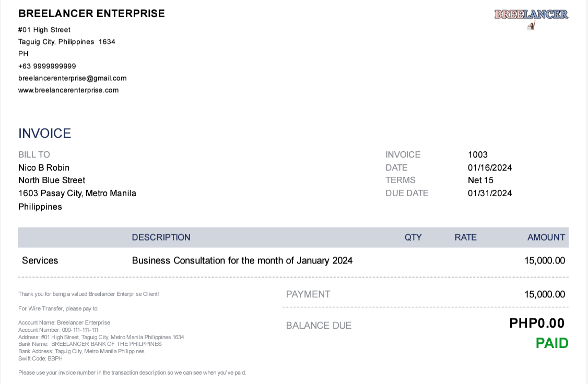Screen dimensions: 588x384
Task: Select the +63 9999999999 phone number
Action: (x=47, y=66)
